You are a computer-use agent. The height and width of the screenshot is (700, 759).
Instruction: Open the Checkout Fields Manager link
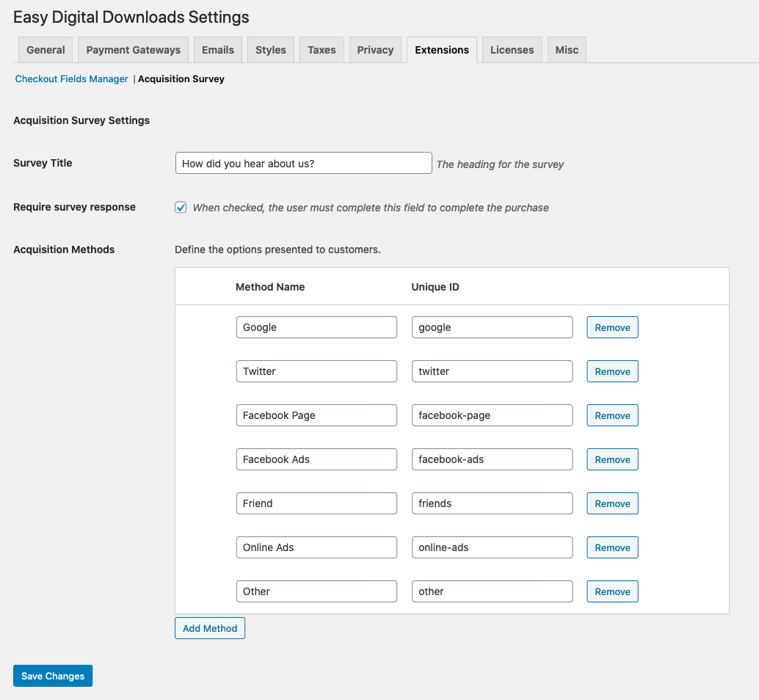[x=72, y=79]
